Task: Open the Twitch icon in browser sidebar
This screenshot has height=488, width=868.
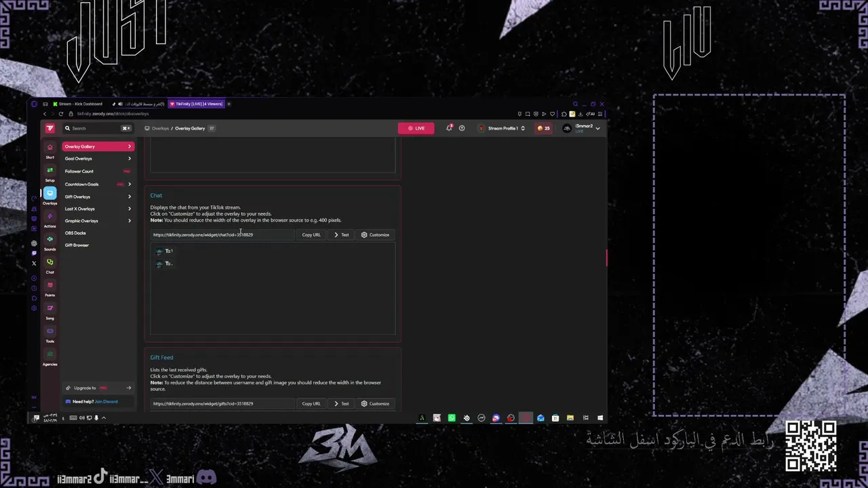Action: coord(34,253)
